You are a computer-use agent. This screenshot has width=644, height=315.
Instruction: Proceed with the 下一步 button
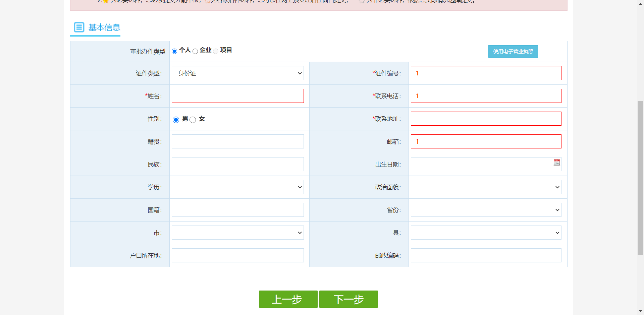(348, 299)
